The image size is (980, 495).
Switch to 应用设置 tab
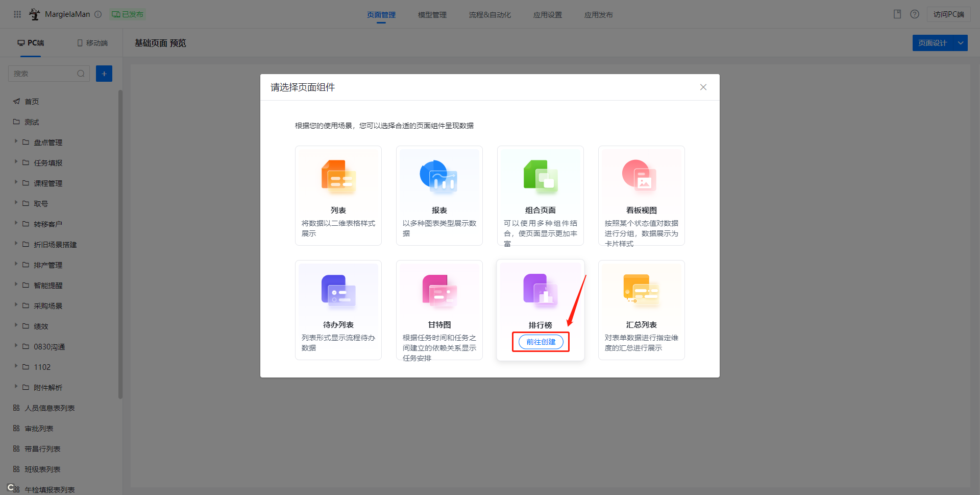click(x=548, y=15)
